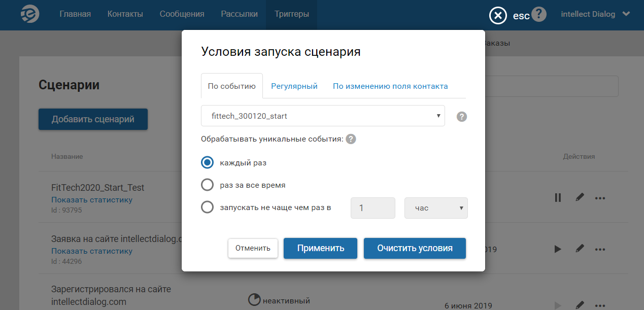Click help icon next to event dropdown
The width and height of the screenshot is (644, 310).
(461, 117)
